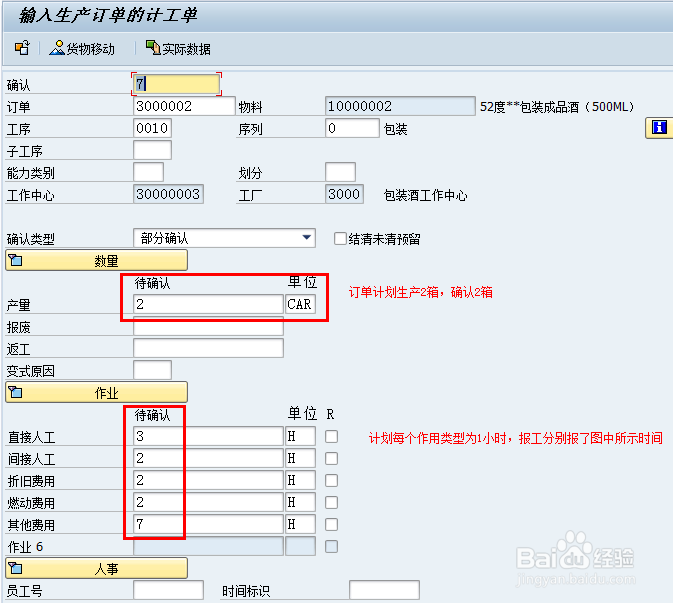Image resolution: width=673 pixels, height=603 pixels.
Task: Collapse the 作业 section button
Action: (x=97, y=392)
